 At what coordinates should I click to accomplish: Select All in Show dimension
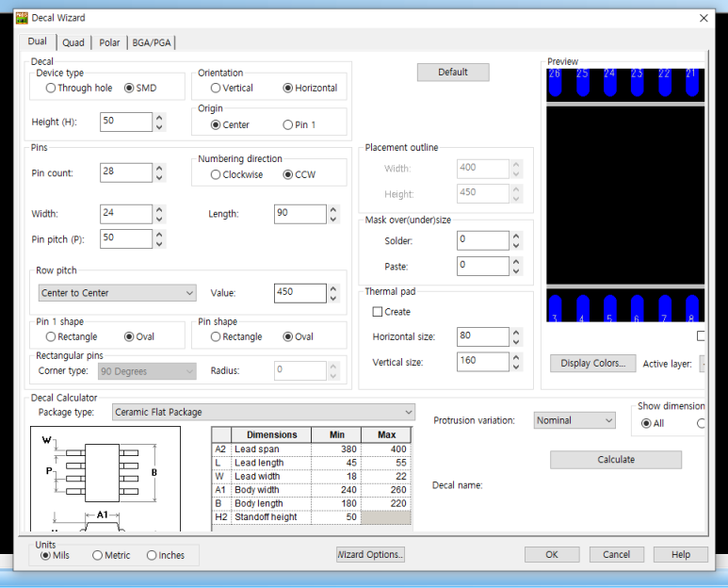tap(653, 424)
